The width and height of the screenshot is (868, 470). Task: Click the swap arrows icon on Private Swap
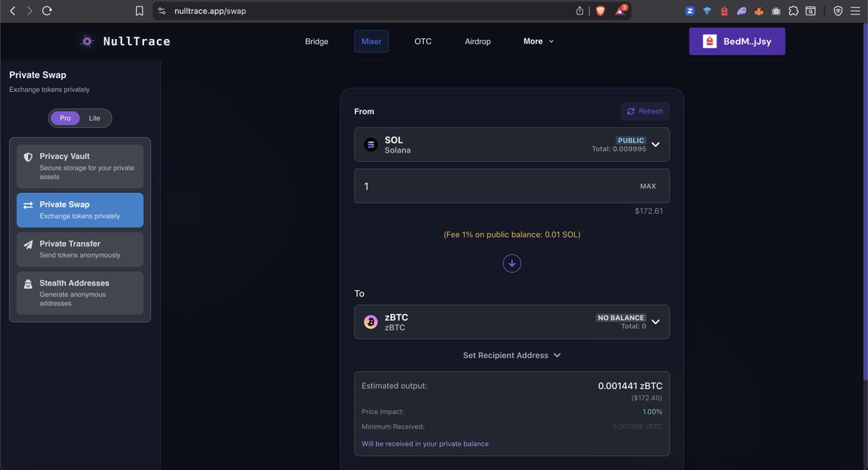pyautogui.click(x=28, y=205)
